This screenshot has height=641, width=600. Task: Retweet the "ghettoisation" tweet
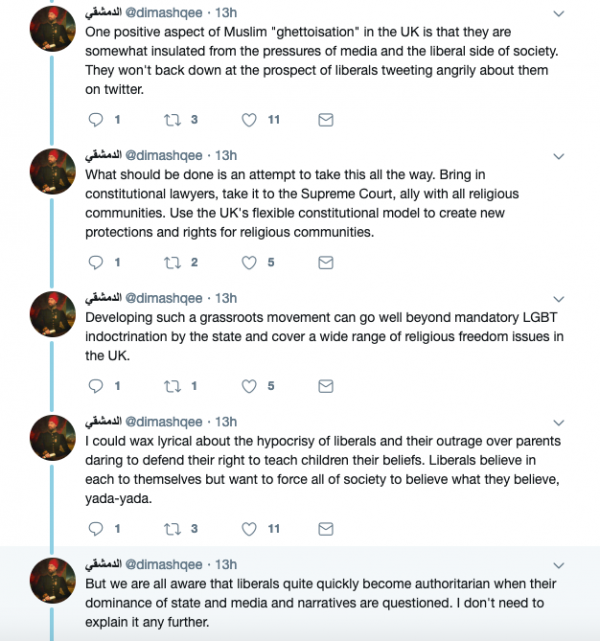[x=174, y=120]
